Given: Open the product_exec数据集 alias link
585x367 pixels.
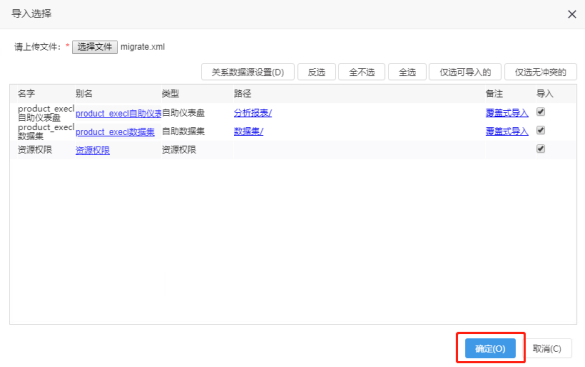Looking at the screenshot, I should 115,132.
